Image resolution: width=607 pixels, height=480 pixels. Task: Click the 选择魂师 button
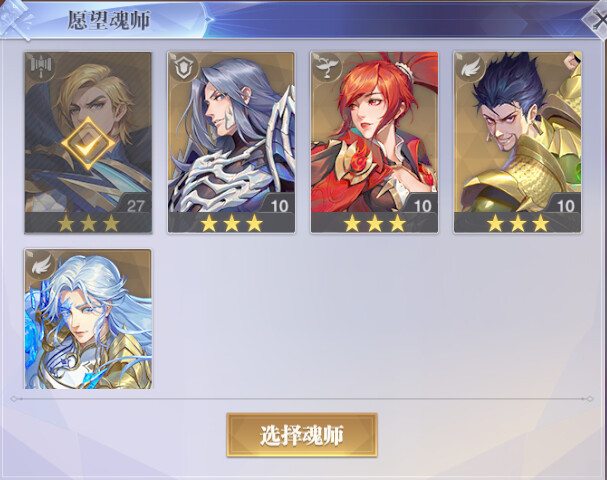[x=302, y=435]
